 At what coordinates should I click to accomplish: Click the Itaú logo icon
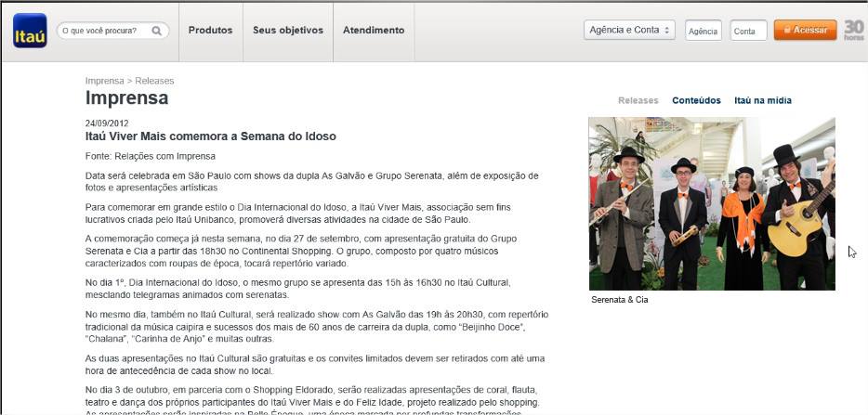click(30, 31)
